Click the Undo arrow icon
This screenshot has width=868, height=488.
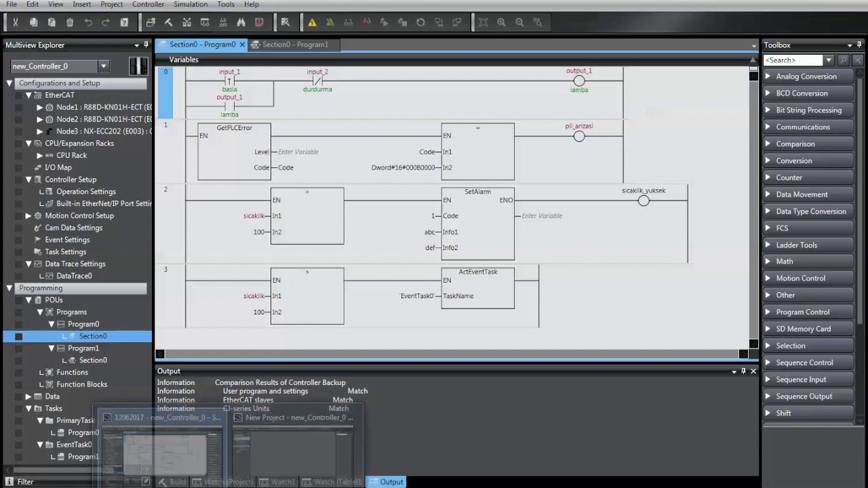(x=88, y=22)
